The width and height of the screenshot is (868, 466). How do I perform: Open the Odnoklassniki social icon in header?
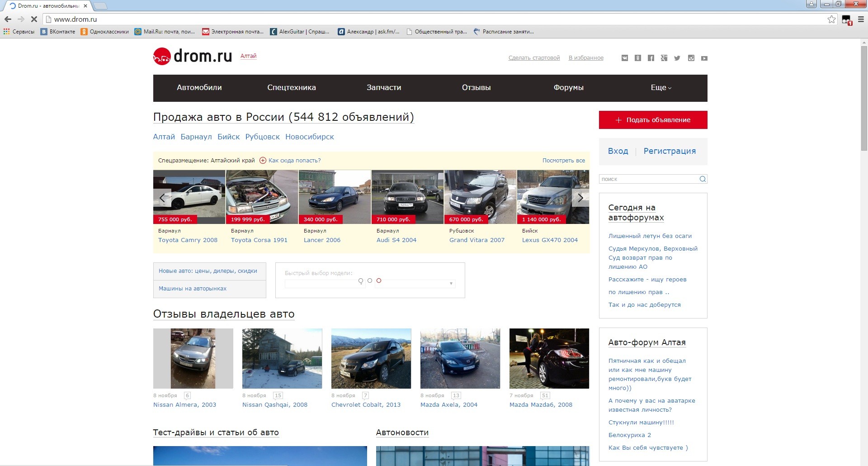[x=638, y=58]
